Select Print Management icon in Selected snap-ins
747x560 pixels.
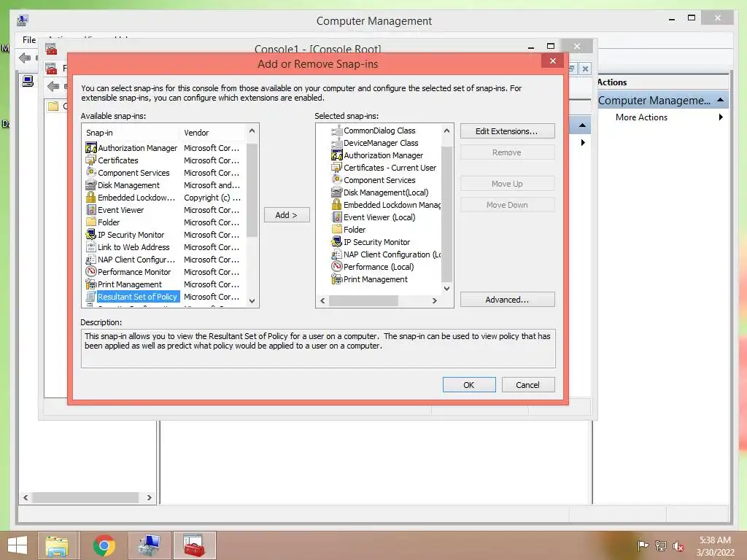tap(337, 279)
